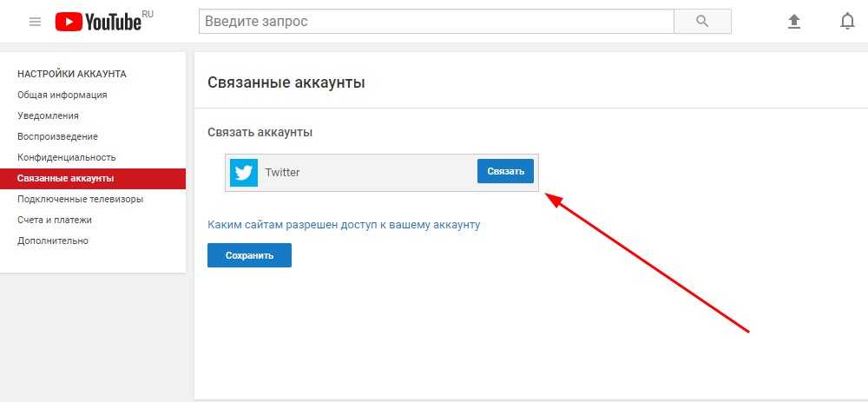Open 'Воспроизведение' settings section
The height and width of the screenshot is (402, 868).
coord(57,136)
